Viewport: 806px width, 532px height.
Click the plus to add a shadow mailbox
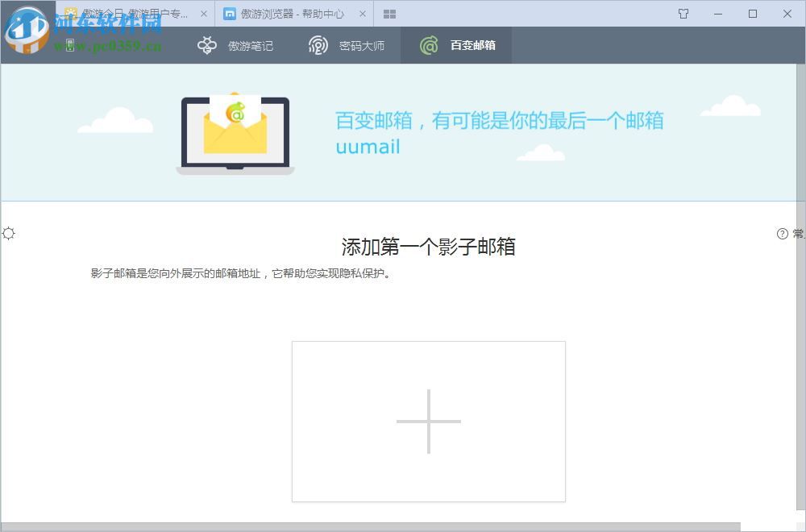click(x=428, y=421)
